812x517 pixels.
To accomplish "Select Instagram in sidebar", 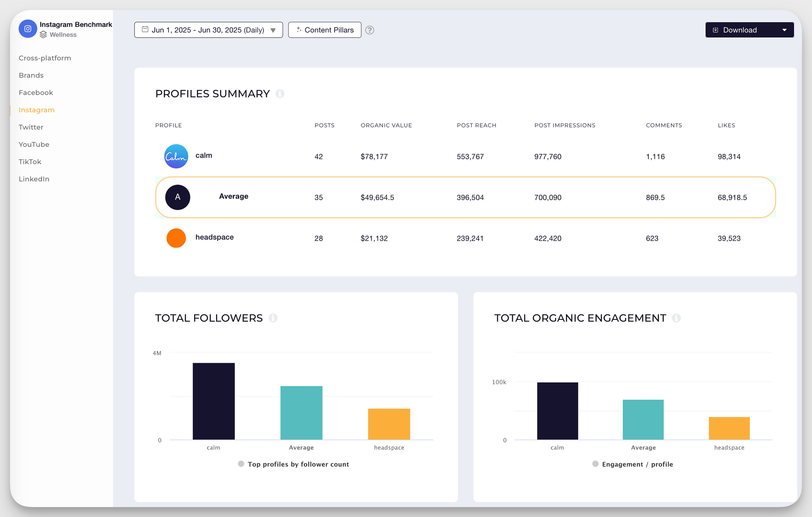I will 37,110.
